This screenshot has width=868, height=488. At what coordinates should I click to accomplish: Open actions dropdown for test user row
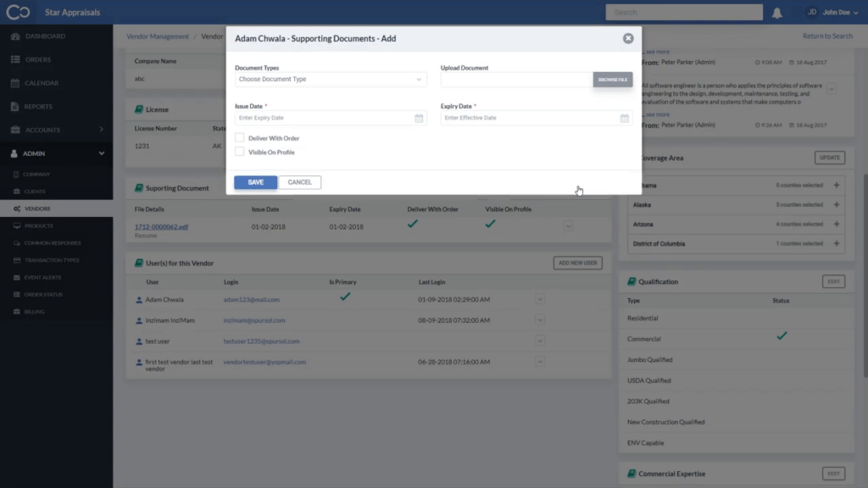coord(540,341)
